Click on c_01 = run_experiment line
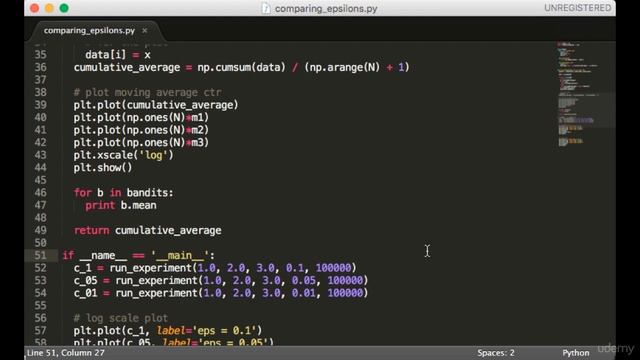Screen dimensions: 640x360 tap(221, 293)
